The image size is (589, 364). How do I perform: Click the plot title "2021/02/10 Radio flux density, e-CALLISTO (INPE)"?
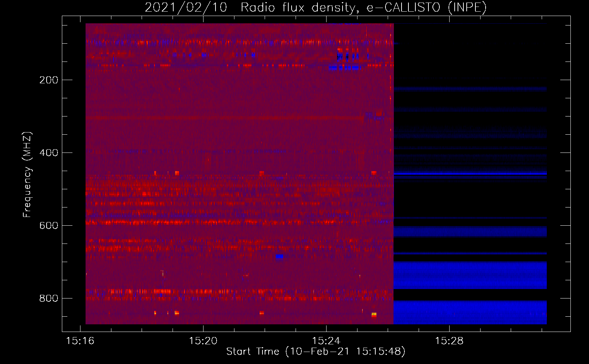point(316,8)
